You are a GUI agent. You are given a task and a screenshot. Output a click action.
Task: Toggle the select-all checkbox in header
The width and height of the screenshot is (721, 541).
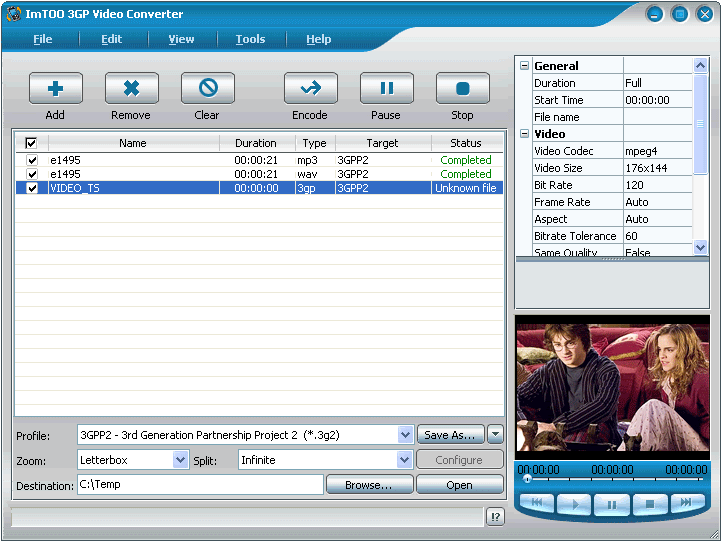[31, 143]
